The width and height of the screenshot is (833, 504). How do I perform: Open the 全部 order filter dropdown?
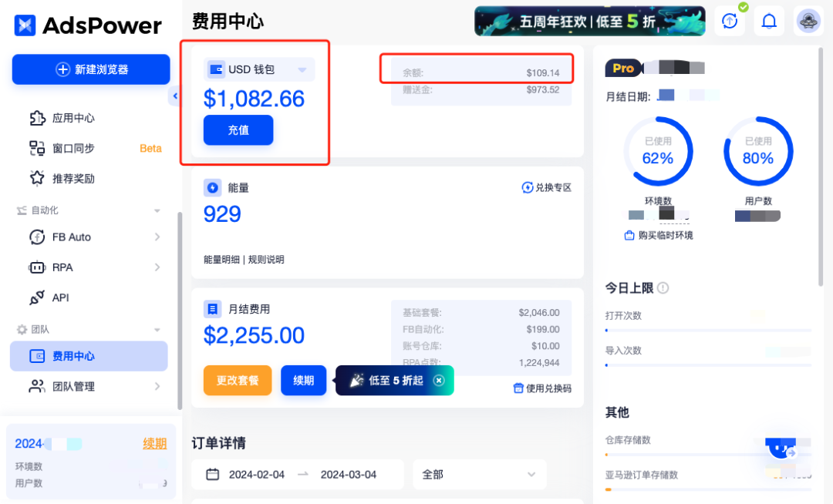tap(479, 475)
